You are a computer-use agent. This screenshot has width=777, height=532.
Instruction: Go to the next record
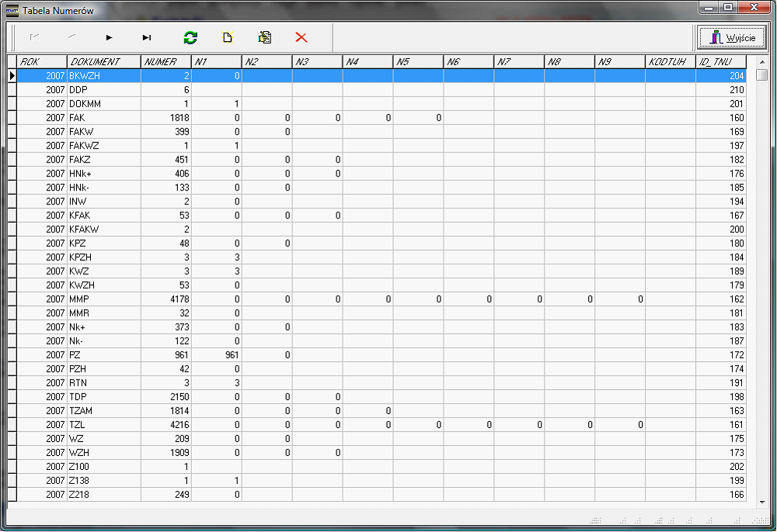[x=110, y=37]
